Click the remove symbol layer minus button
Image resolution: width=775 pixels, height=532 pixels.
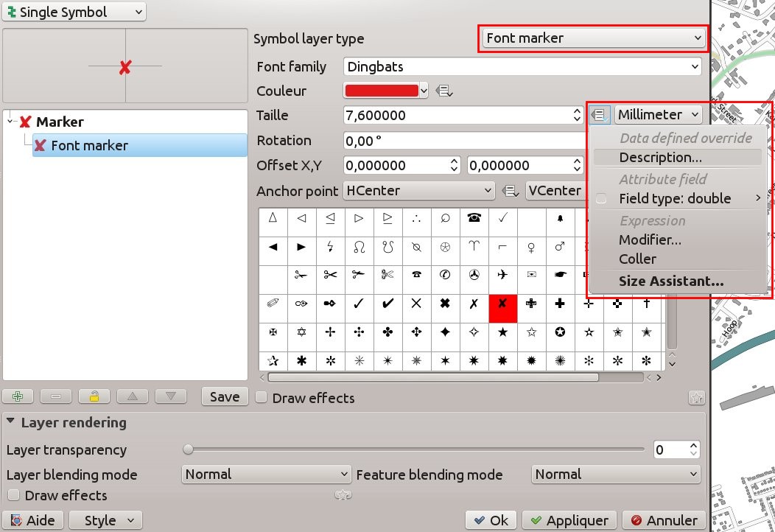point(56,396)
